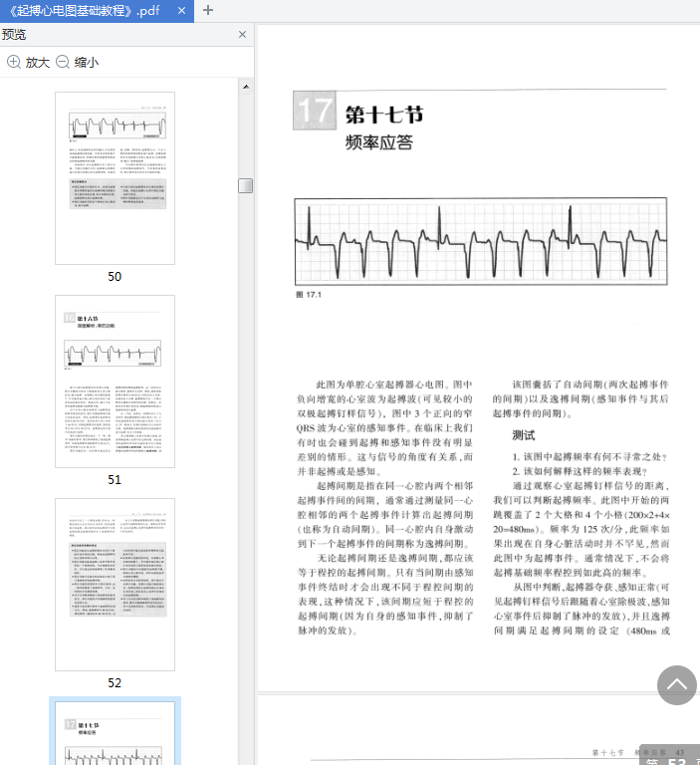Open page 51 thumbnail
Viewport: 700px width, 765px height.
(115, 382)
